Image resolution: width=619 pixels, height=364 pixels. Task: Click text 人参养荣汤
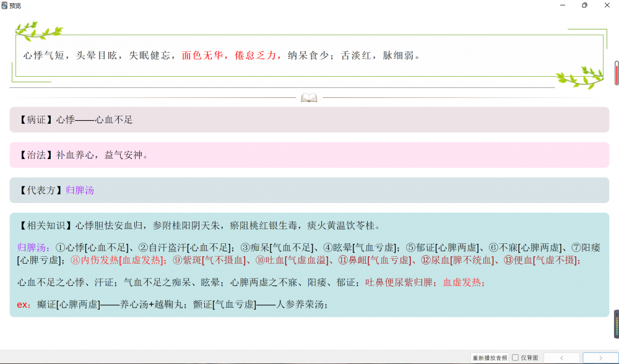point(299,305)
